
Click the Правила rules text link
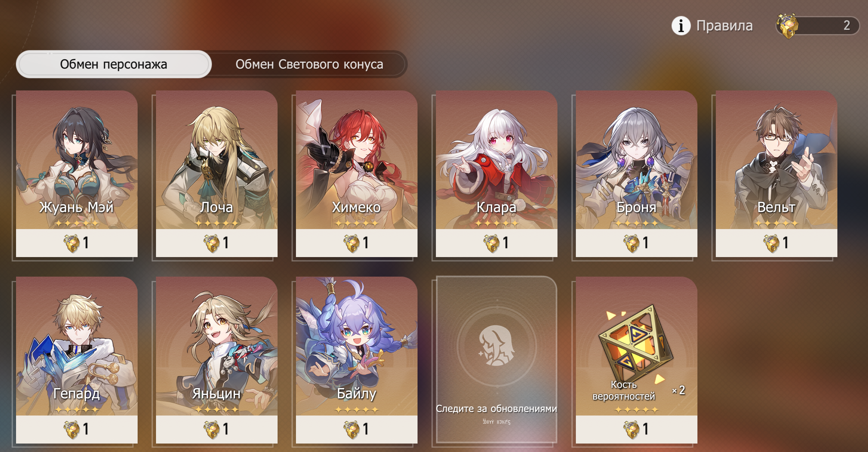point(725,26)
